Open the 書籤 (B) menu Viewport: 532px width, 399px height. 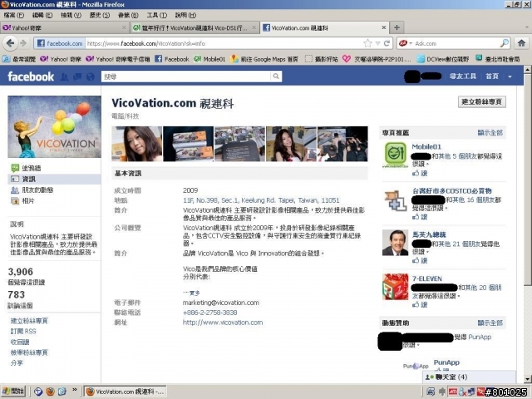pos(128,15)
